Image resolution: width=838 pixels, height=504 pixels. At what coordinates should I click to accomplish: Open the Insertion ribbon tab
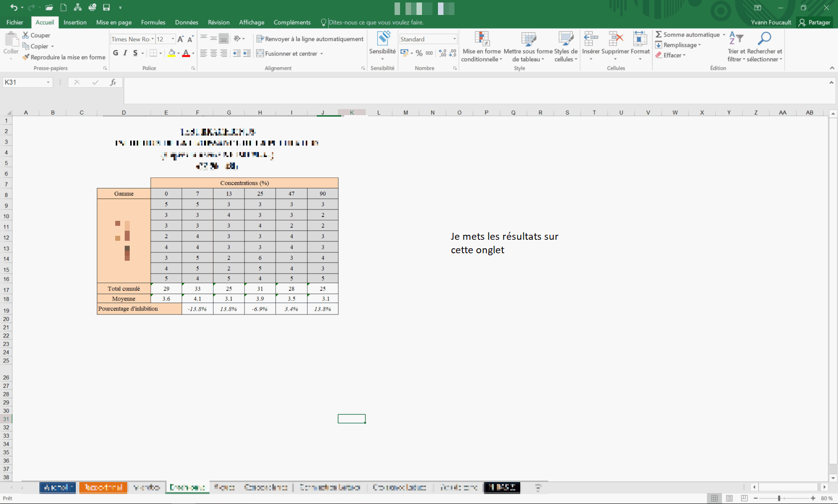tap(75, 22)
